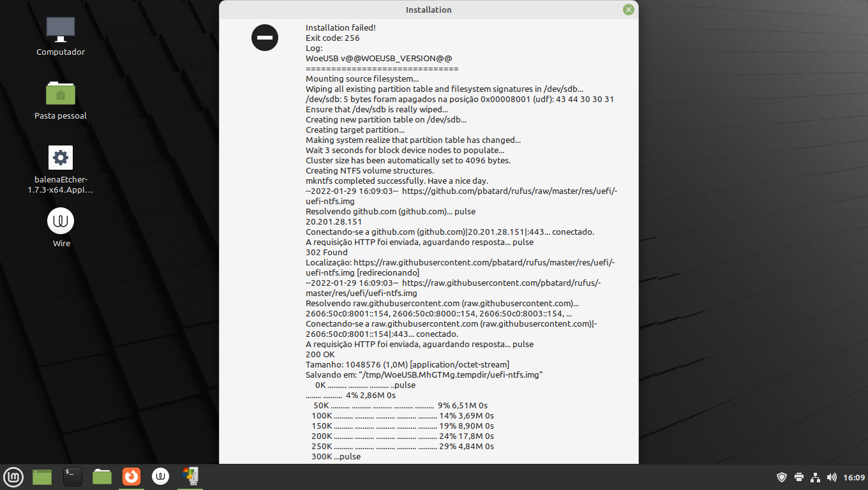Open Wire from the taskbar
The width and height of the screenshot is (868, 490).
pos(161,477)
